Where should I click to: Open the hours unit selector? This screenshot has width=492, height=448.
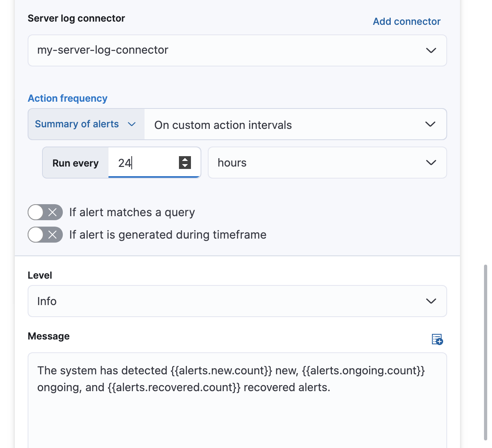click(327, 163)
